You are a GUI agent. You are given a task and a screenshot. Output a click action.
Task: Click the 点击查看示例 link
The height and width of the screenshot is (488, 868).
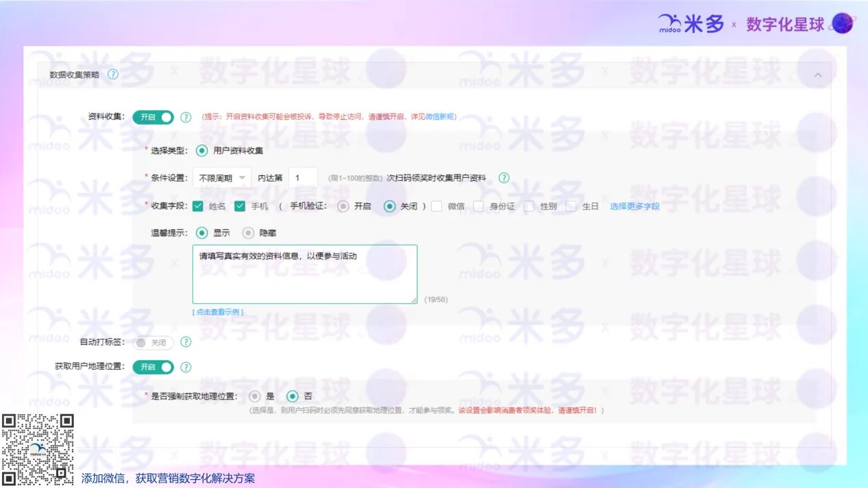click(x=217, y=312)
